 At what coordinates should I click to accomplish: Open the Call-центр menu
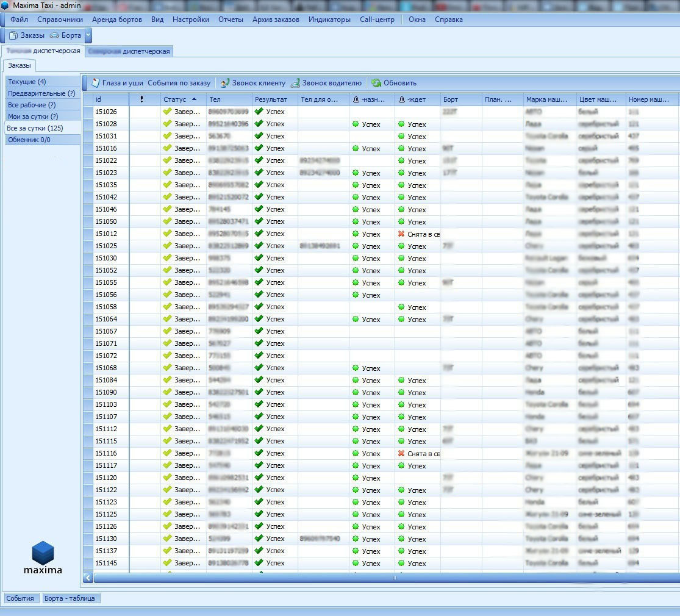(x=378, y=20)
